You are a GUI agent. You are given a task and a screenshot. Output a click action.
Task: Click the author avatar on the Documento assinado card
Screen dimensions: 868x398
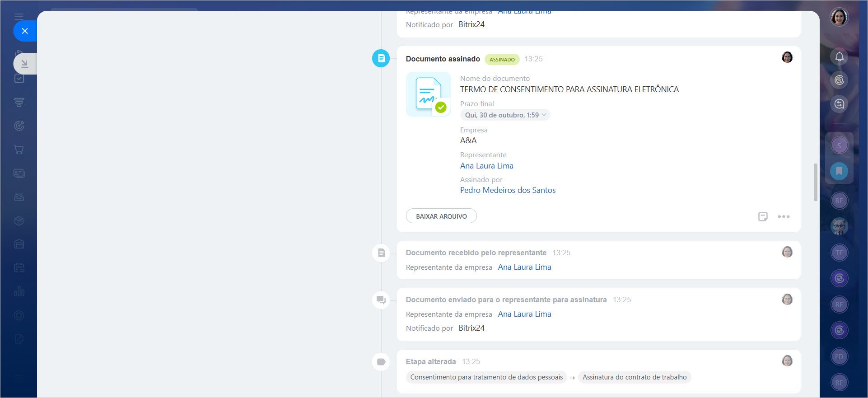(787, 57)
